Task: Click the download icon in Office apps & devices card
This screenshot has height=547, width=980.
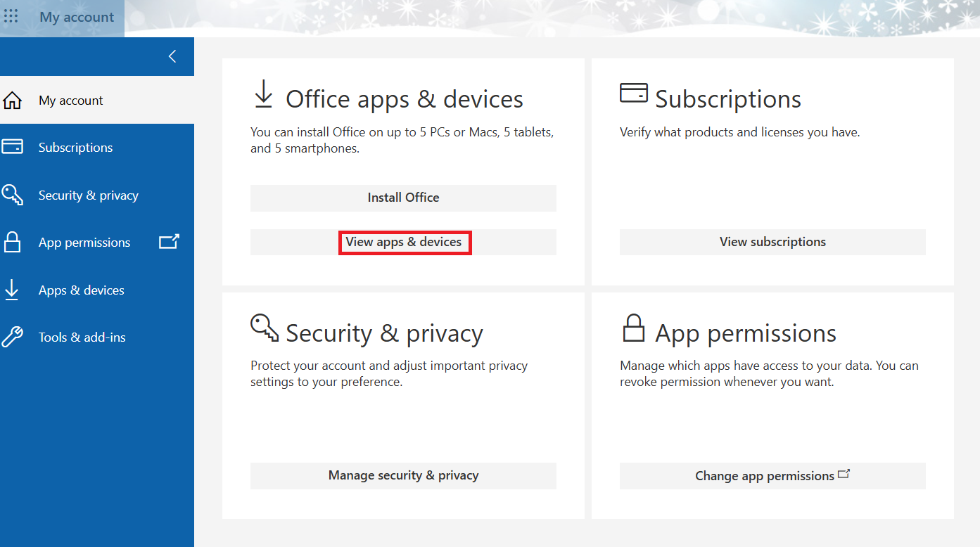Action: (x=263, y=94)
